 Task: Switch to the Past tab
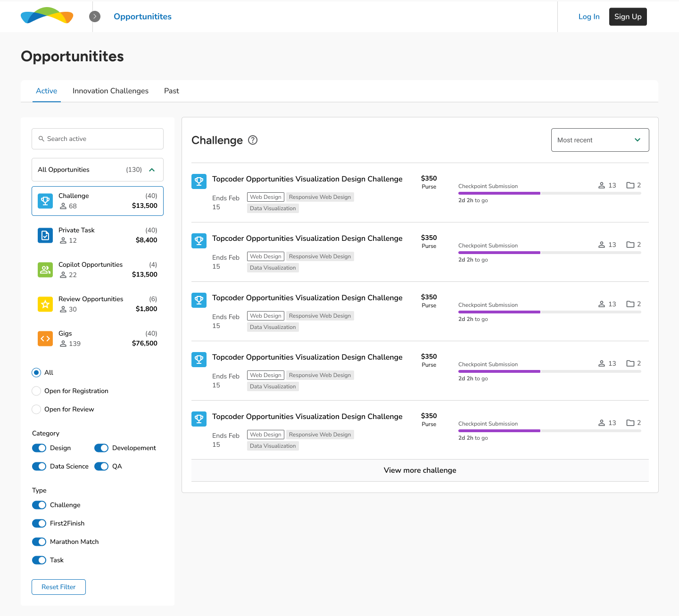pyautogui.click(x=172, y=91)
